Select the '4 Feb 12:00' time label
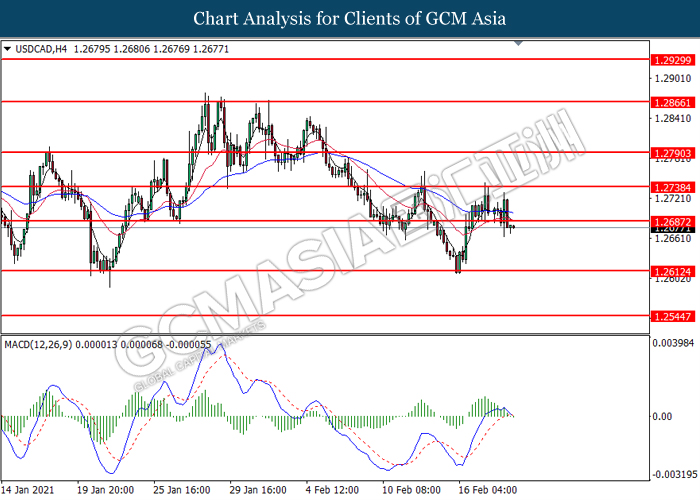 click(x=333, y=490)
